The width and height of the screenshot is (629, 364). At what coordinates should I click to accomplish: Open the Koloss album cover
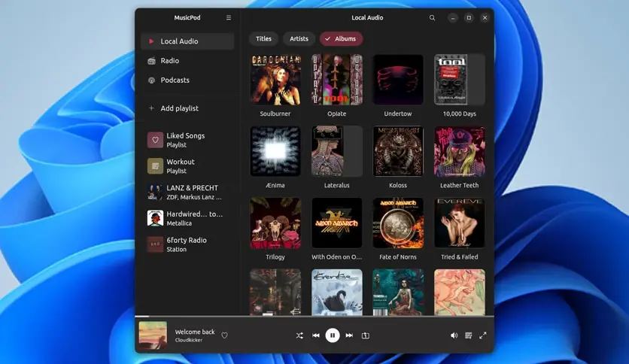(398, 151)
